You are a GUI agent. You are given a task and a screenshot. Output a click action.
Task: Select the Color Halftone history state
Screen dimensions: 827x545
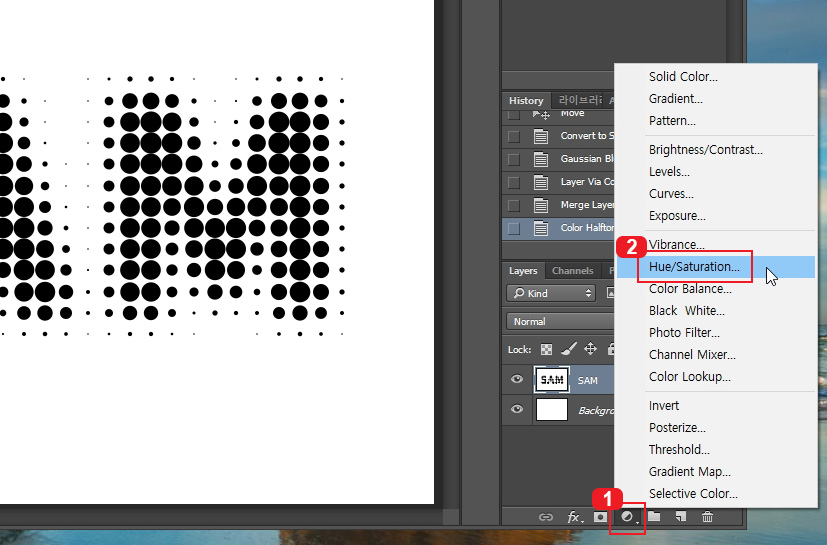tap(558, 228)
